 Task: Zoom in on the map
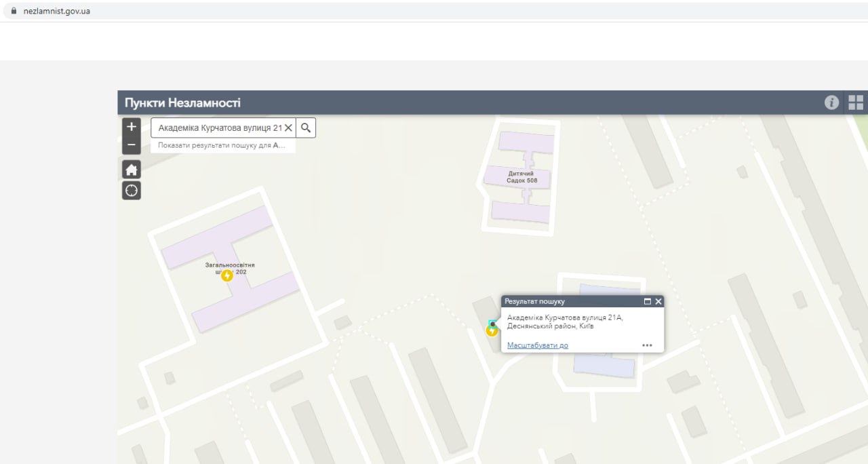132,127
